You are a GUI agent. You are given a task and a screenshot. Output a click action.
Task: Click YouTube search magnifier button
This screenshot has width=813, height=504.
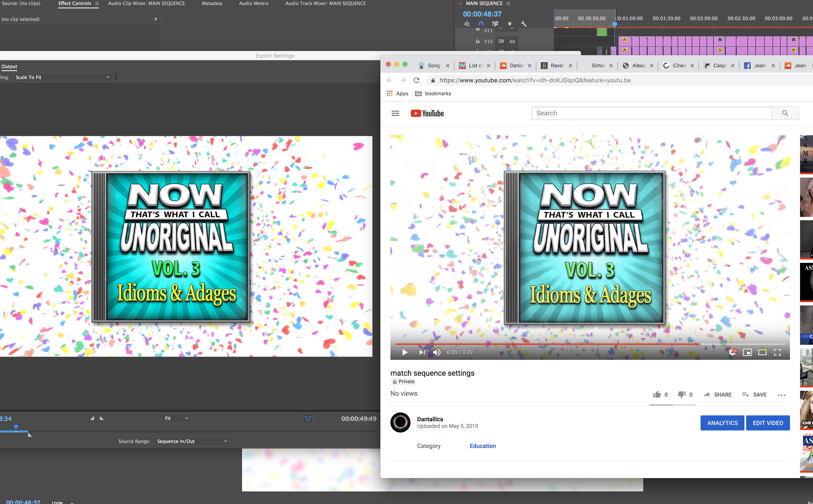[x=785, y=113]
